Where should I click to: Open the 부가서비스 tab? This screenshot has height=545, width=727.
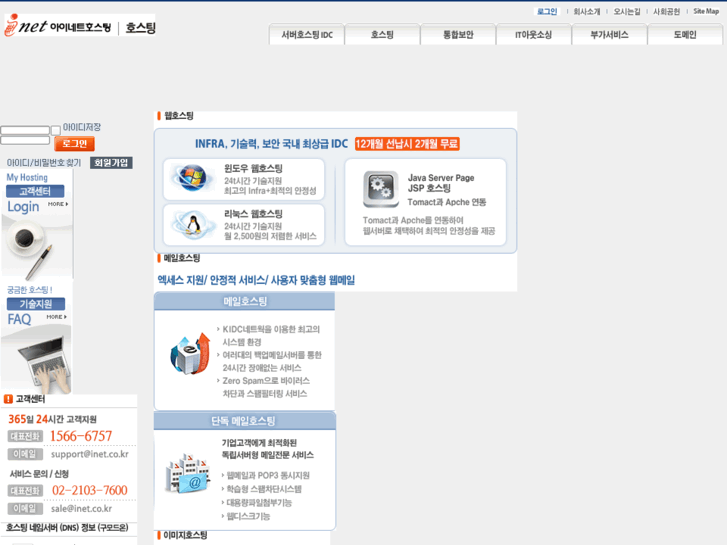(609, 35)
